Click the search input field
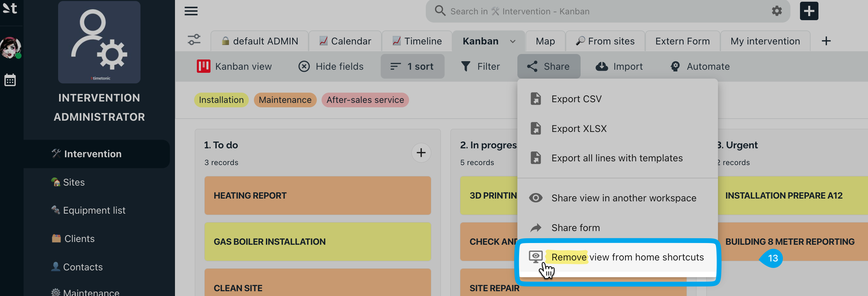The image size is (868, 296). click(x=601, y=11)
